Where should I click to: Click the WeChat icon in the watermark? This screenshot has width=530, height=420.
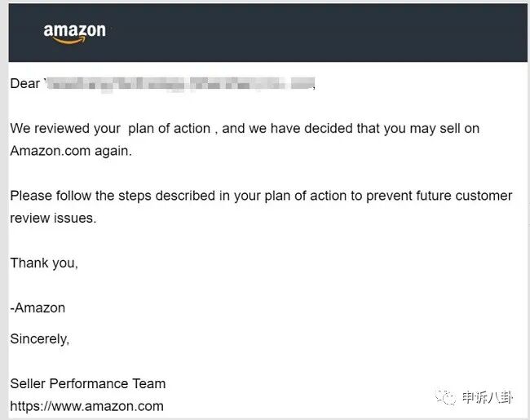[444, 398]
